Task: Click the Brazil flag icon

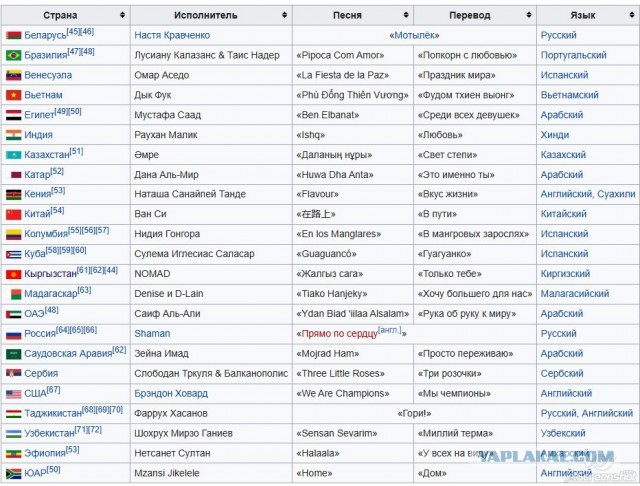Action: click(x=13, y=55)
